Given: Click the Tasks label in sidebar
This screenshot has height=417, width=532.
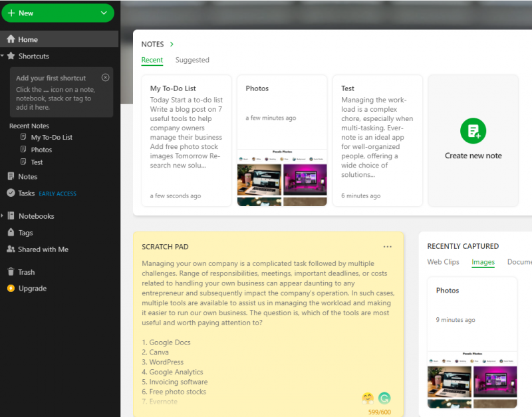Looking at the screenshot, I should [x=26, y=193].
